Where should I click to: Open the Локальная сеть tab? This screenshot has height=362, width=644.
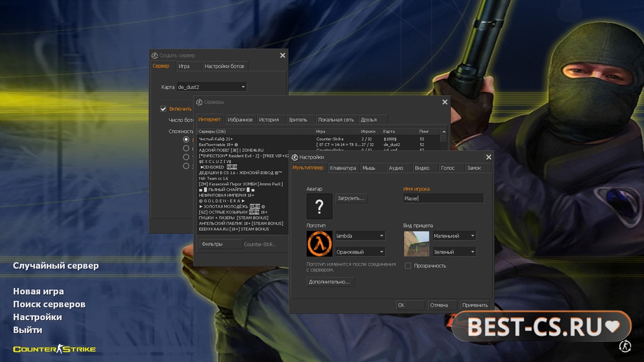pos(335,120)
